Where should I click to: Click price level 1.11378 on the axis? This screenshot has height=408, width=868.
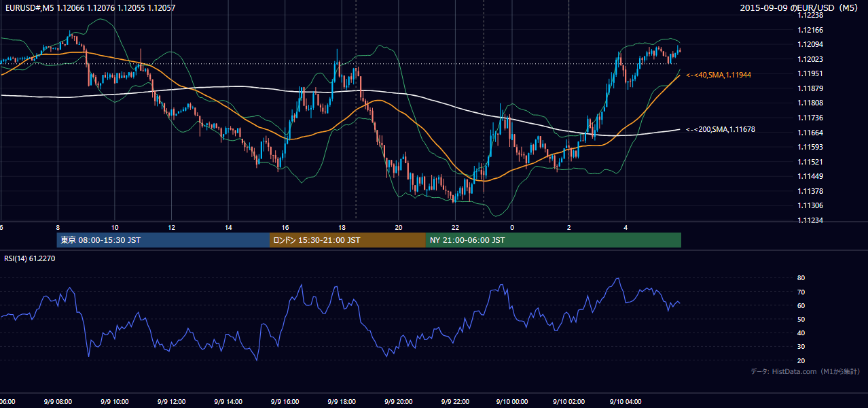[810, 191]
